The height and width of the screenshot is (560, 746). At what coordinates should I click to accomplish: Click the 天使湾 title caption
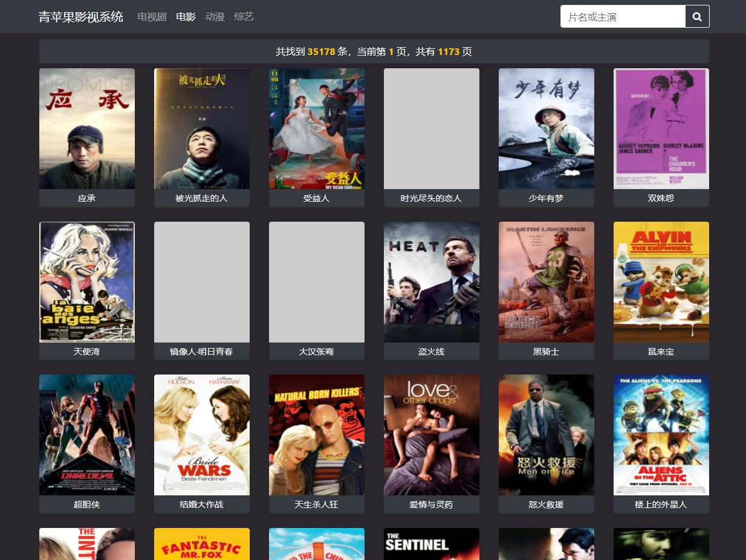pos(87,352)
